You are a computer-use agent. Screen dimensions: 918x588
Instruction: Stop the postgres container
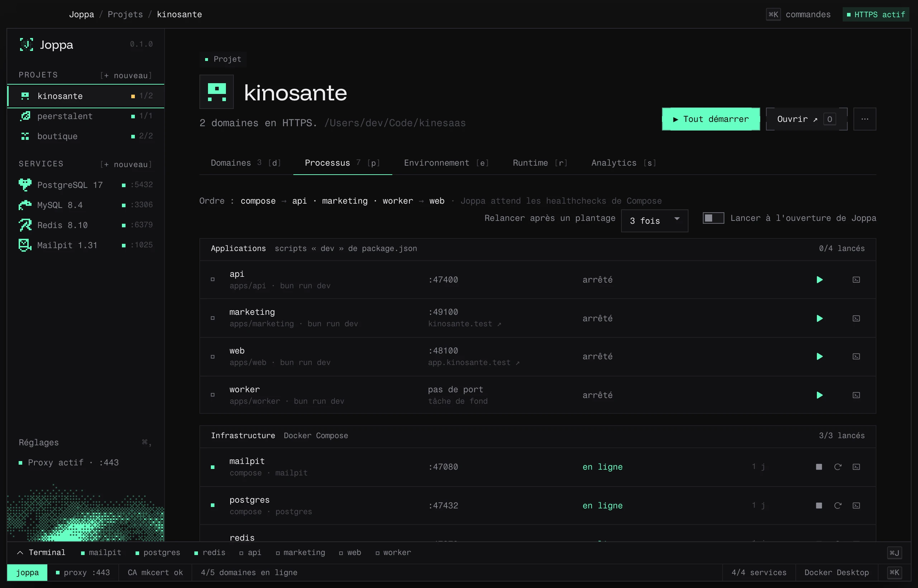click(819, 506)
